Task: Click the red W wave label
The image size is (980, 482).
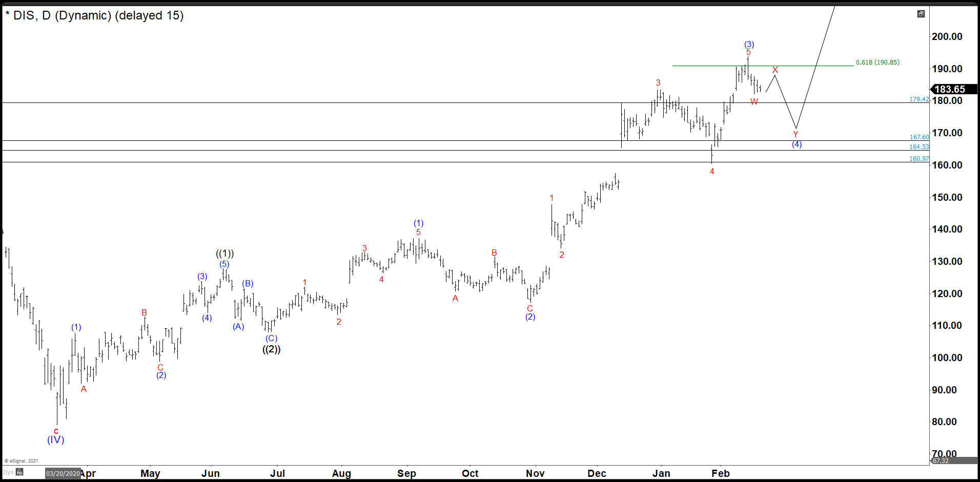Action: click(754, 102)
